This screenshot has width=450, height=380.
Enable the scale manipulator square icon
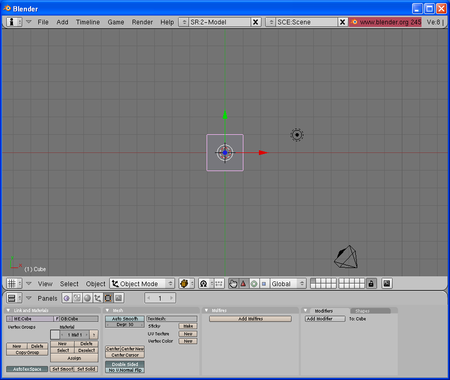point(264,284)
